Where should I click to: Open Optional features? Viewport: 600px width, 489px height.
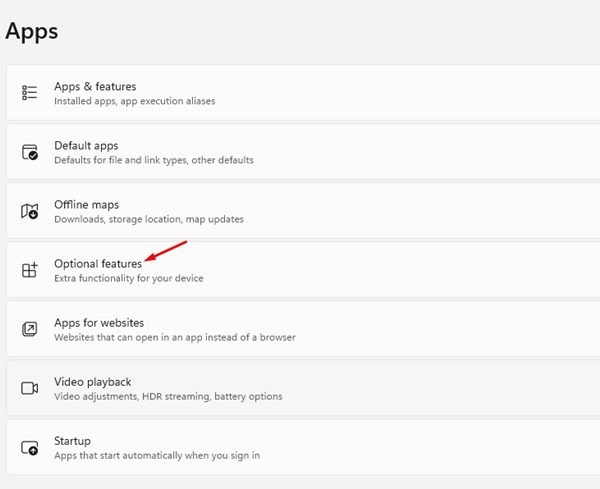[x=303, y=270]
